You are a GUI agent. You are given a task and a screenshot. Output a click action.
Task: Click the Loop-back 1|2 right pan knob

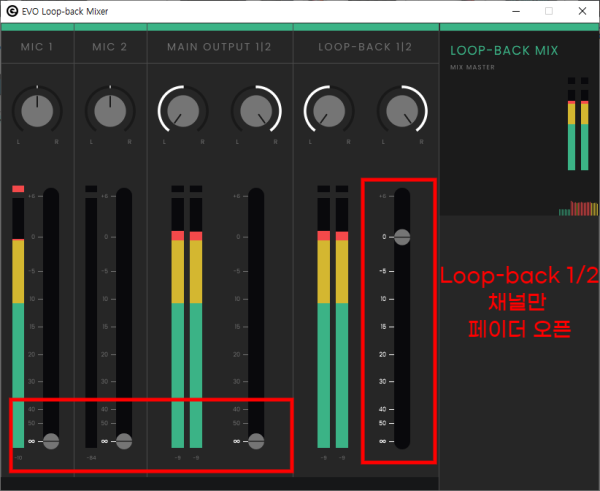[402, 111]
